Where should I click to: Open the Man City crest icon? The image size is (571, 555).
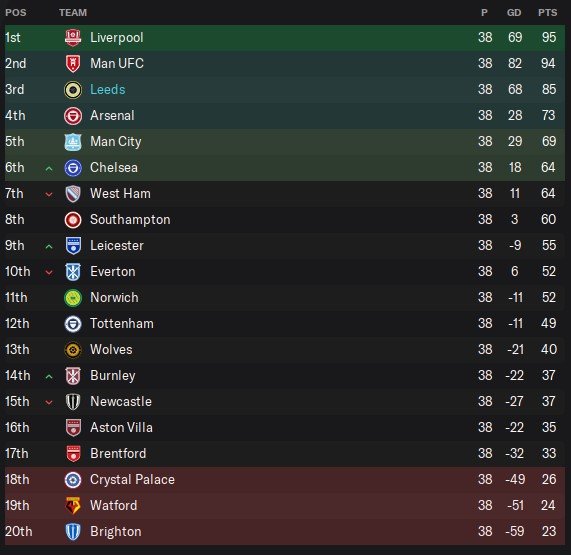point(73,142)
